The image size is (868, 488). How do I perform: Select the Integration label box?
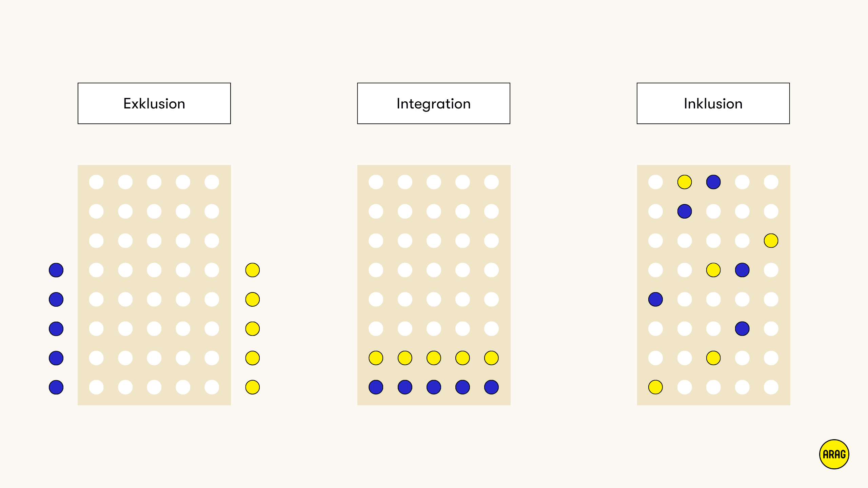(434, 103)
